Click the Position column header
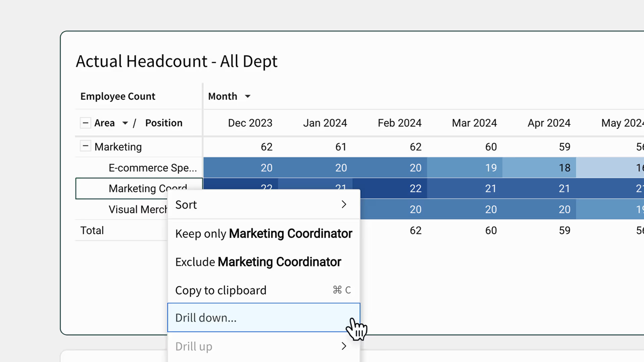This screenshot has height=362, width=644. pyautogui.click(x=164, y=123)
